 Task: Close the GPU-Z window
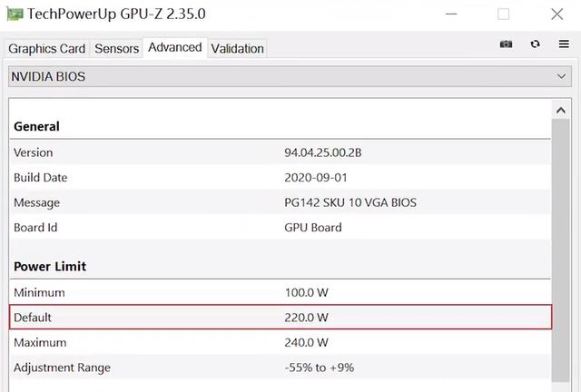click(x=556, y=15)
